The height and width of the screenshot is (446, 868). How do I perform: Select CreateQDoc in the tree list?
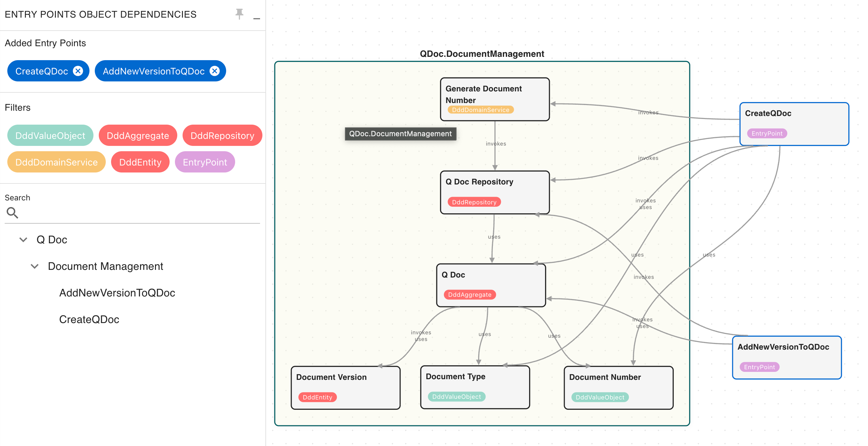tap(89, 319)
